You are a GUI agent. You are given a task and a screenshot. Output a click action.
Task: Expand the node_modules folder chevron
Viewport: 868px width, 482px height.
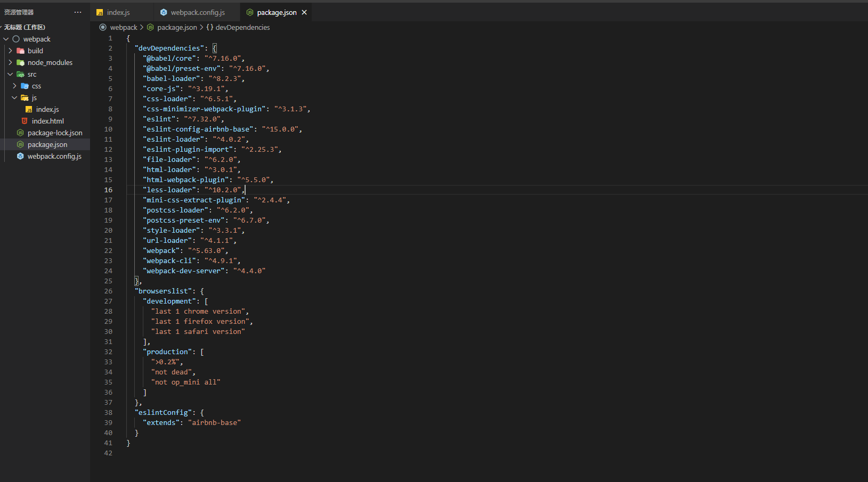[10, 62]
